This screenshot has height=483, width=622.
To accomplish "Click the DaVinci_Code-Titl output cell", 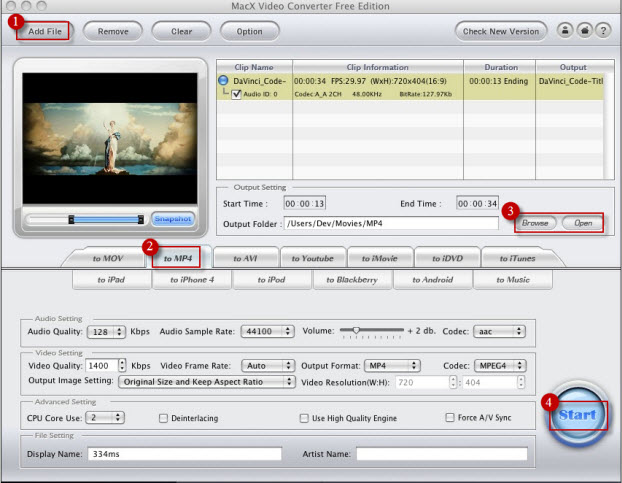I will pos(571,81).
